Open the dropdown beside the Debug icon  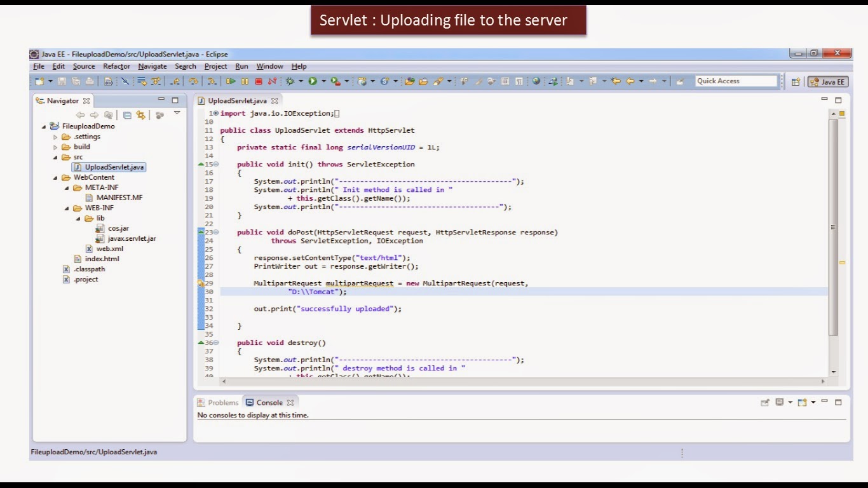point(301,81)
